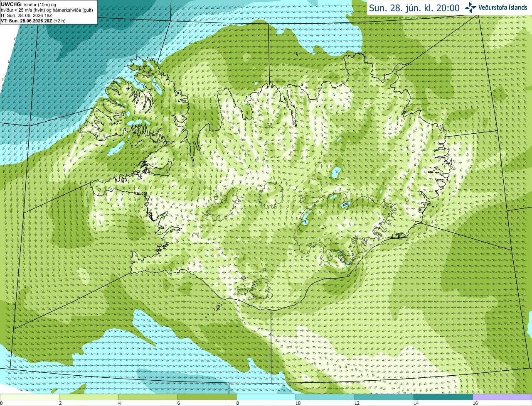Pick the light cyan 8–10 legend swatch

coord(266,397)
